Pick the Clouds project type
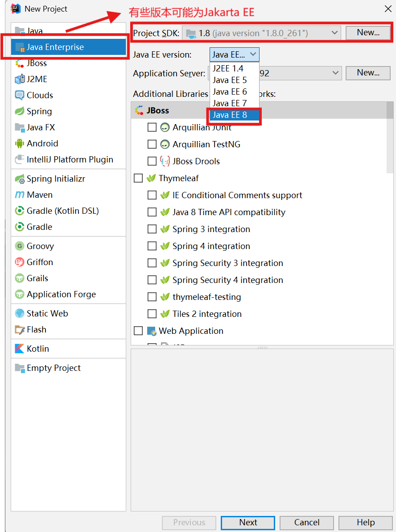The height and width of the screenshot is (532, 396). 68,95
